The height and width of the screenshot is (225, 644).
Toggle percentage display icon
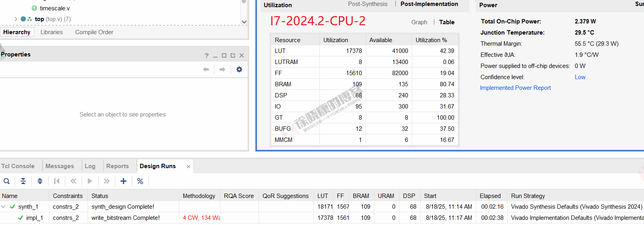[140, 181]
